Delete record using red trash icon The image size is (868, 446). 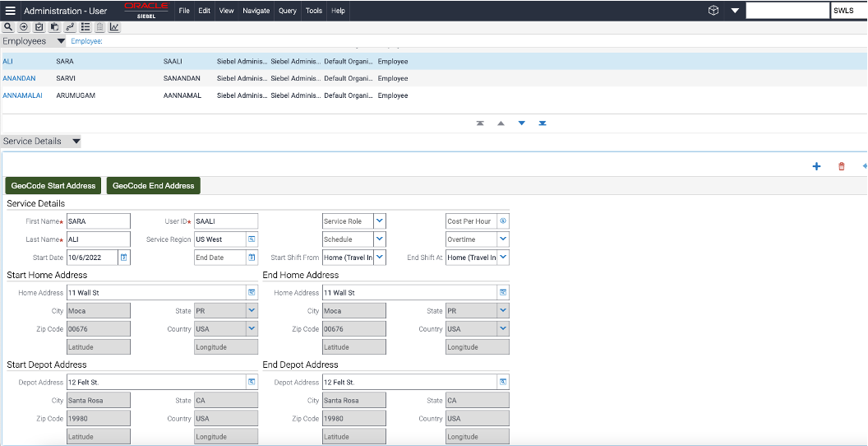pyautogui.click(x=841, y=166)
